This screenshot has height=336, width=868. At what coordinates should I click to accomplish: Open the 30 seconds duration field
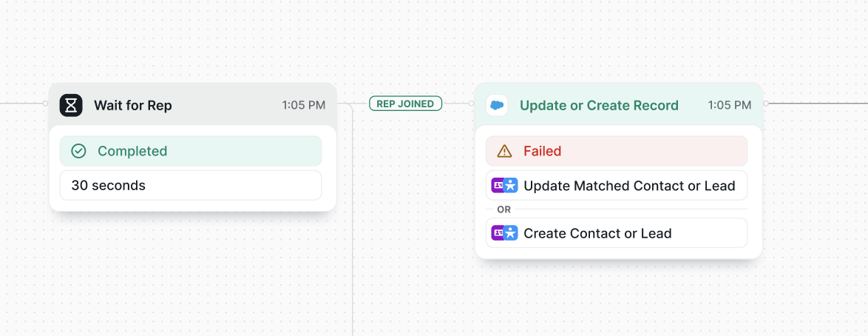[x=191, y=185]
